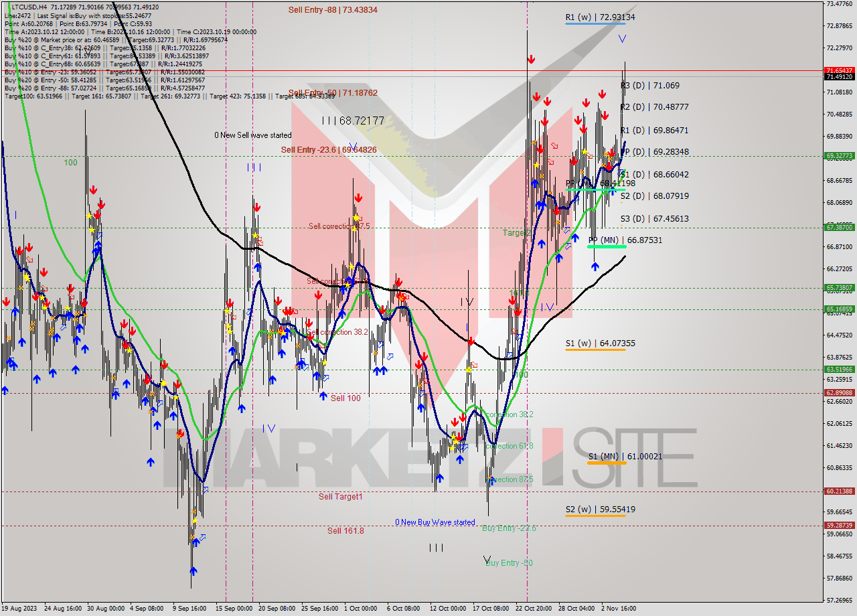The image size is (857, 616).
Task: Select the orange S2 (w) support line
Action: click(595, 516)
